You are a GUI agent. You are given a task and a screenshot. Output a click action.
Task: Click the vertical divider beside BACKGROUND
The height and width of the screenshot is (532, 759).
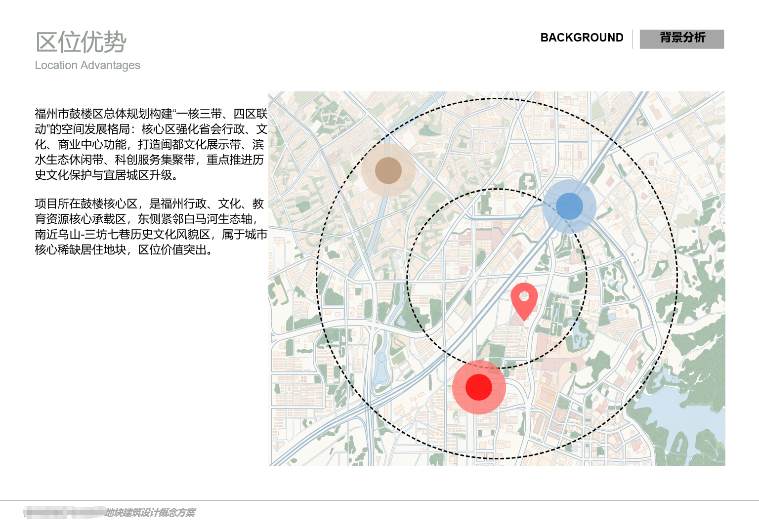coord(632,39)
